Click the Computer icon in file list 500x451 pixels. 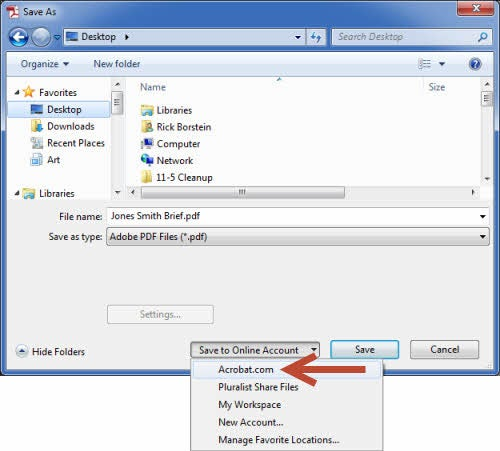click(147, 144)
